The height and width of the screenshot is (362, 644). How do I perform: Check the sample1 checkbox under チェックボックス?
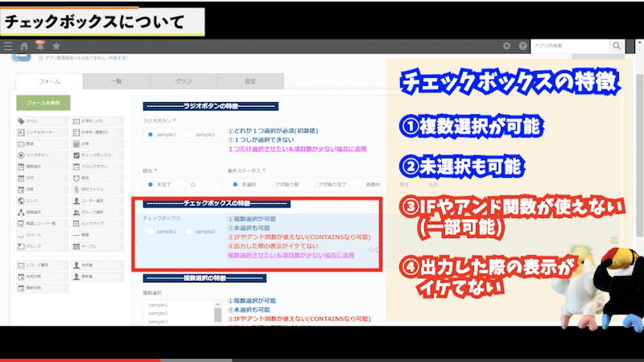tap(151, 232)
